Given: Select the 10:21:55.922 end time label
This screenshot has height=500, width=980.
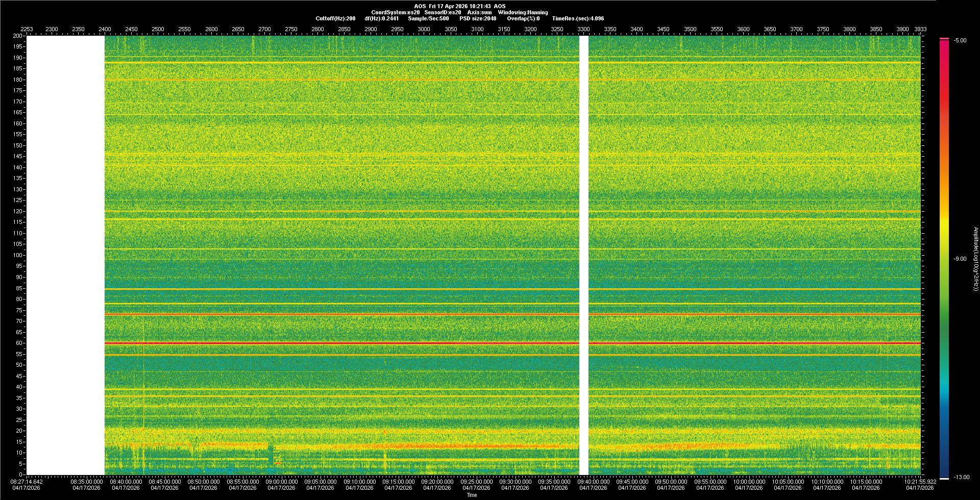Looking at the screenshot, I should coord(920,482).
